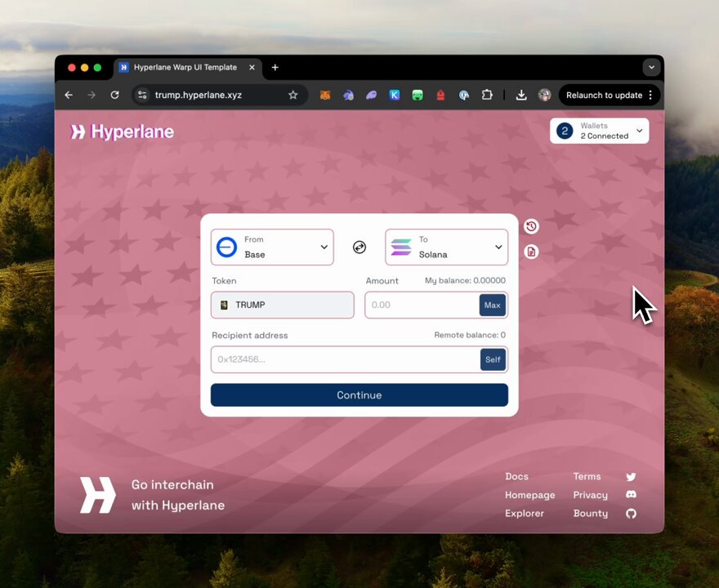Go forward with the forward arrow

[x=92, y=95]
